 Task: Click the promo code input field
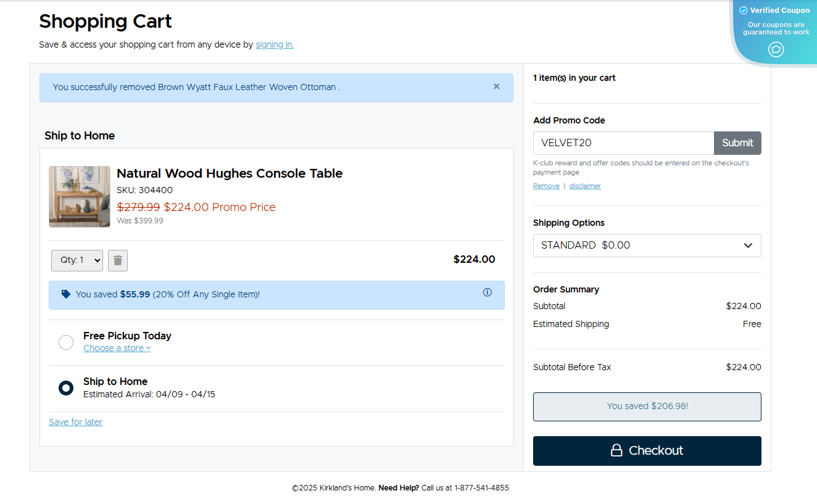point(623,143)
